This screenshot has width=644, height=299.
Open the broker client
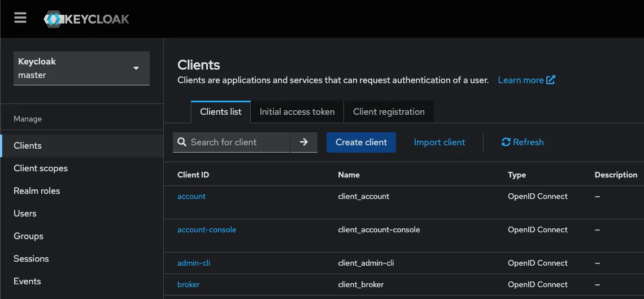pos(189,284)
